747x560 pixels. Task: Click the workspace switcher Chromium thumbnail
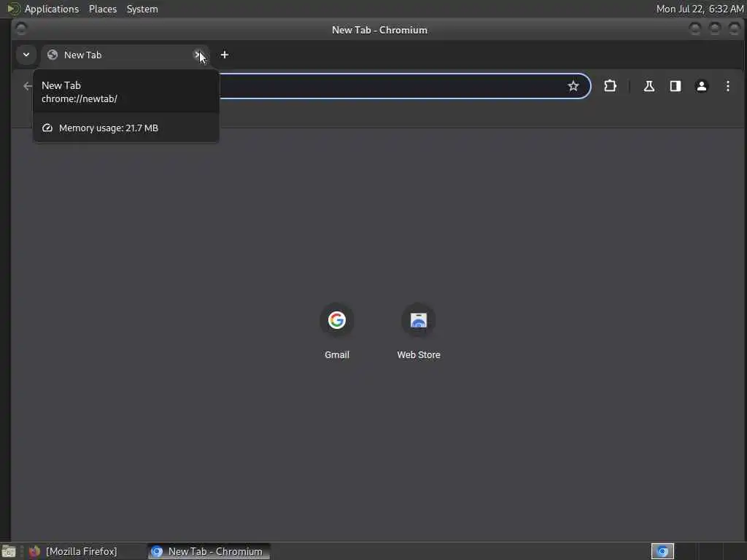click(x=662, y=551)
